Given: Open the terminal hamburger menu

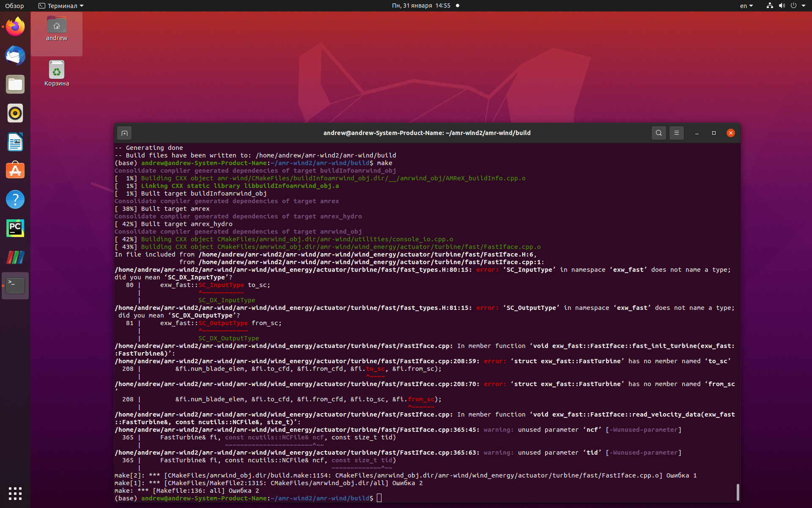Looking at the screenshot, I should pos(677,133).
